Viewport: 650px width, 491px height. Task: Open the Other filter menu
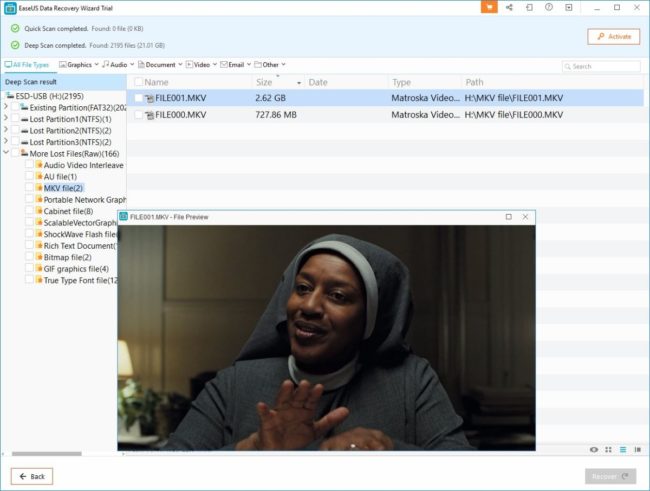[270, 65]
